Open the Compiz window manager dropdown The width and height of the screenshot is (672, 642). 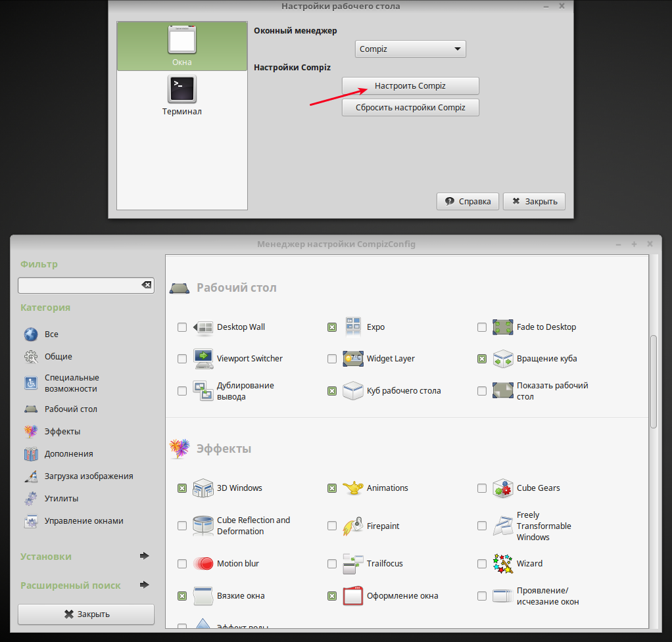410,49
